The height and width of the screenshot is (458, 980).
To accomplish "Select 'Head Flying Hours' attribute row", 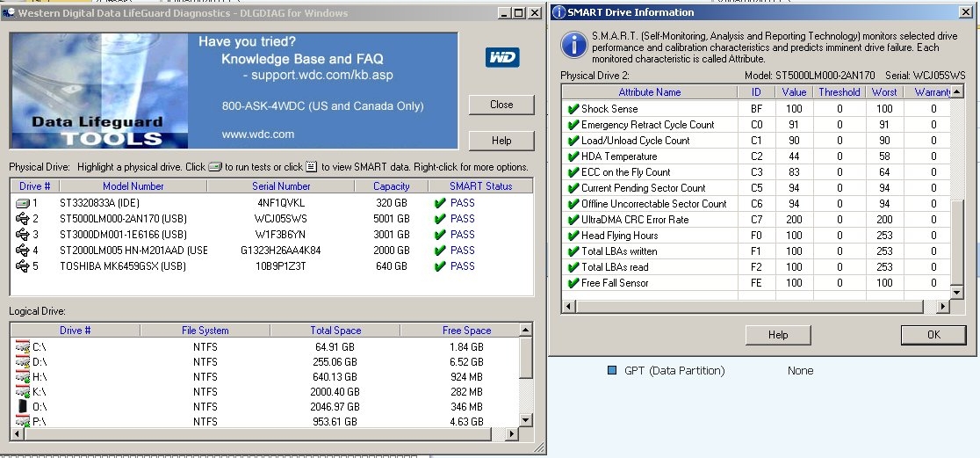I will pos(755,236).
